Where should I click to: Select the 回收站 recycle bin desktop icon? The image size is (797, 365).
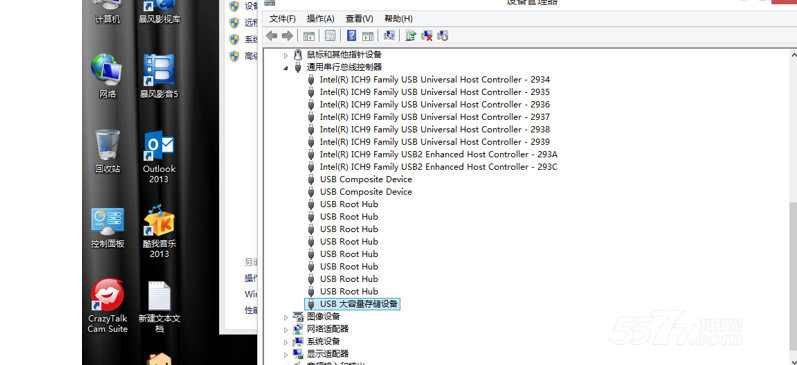point(108,151)
